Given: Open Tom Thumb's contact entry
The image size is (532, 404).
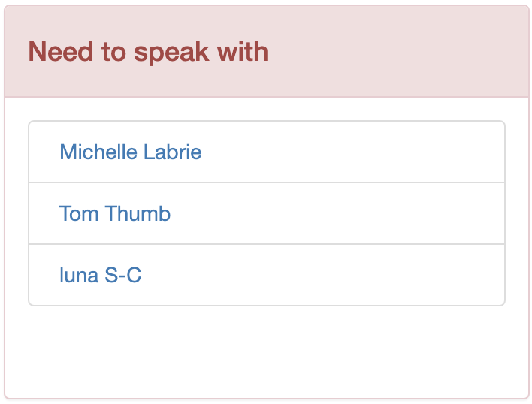Looking at the screenshot, I should point(115,214).
